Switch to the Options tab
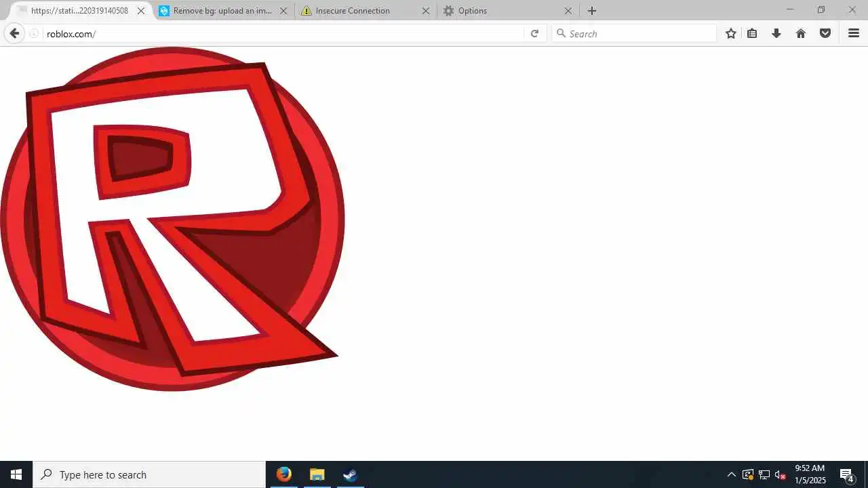This screenshot has width=868, height=488. coord(508,11)
